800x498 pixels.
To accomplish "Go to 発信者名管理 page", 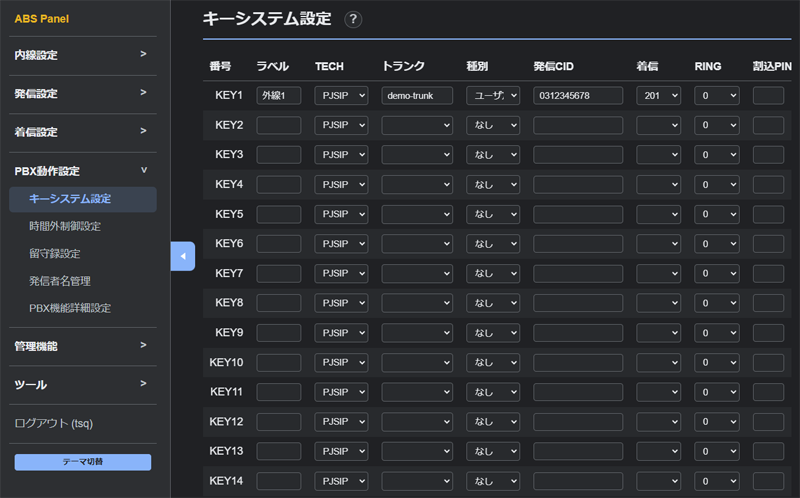I will click(60, 281).
